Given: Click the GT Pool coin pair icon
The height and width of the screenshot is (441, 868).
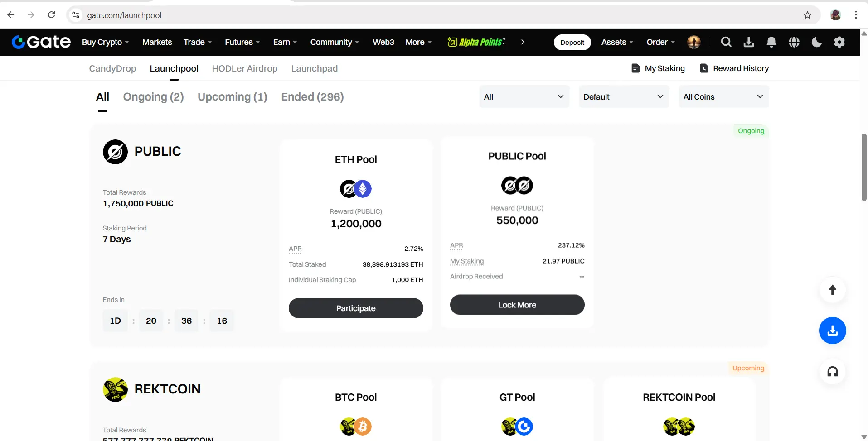Looking at the screenshot, I should [x=517, y=427].
